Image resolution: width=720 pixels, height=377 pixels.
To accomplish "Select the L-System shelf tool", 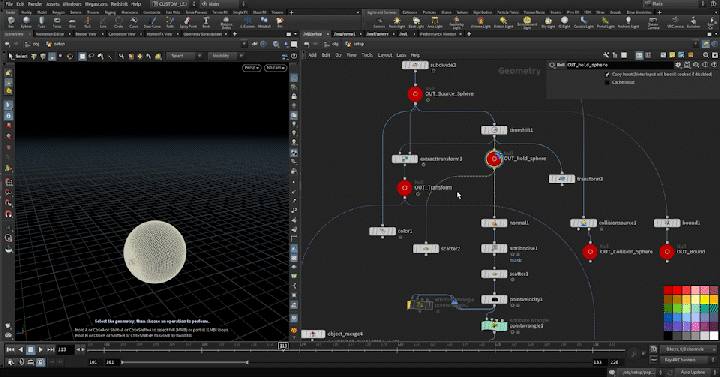I will point(247,22).
